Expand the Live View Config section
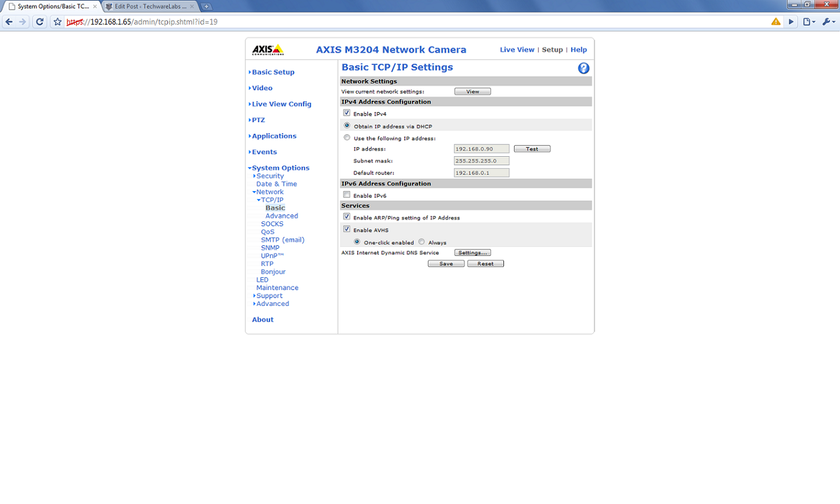The width and height of the screenshot is (840, 504). tap(281, 104)
